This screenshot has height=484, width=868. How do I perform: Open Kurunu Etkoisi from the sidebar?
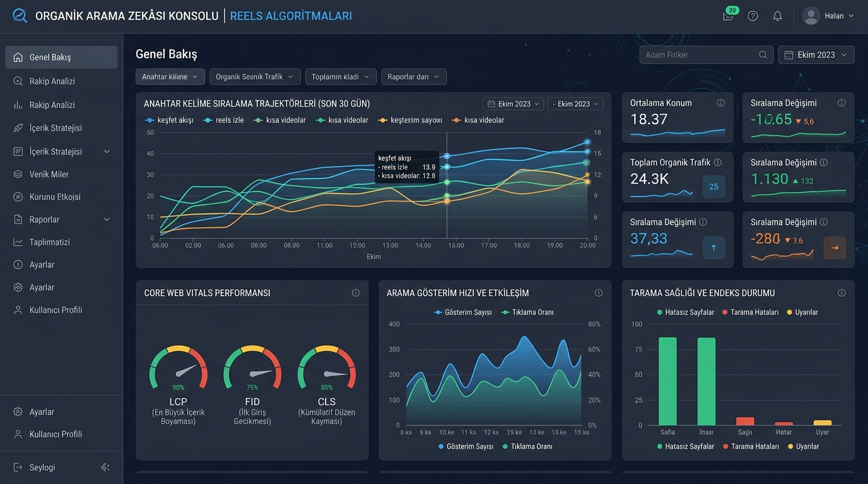coord(61,197)
